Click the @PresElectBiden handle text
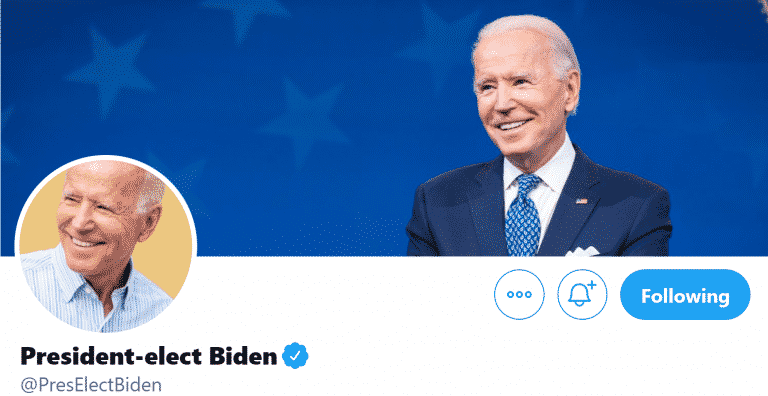The image size is (768, 396). (92, 385)
